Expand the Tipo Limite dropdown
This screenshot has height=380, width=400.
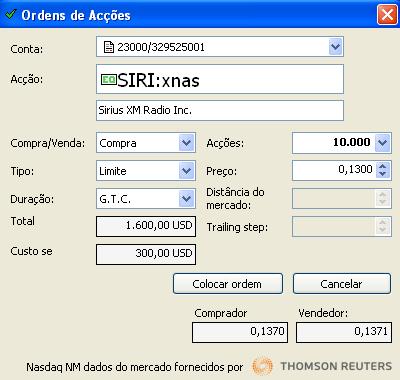click(x=186, y=171)
